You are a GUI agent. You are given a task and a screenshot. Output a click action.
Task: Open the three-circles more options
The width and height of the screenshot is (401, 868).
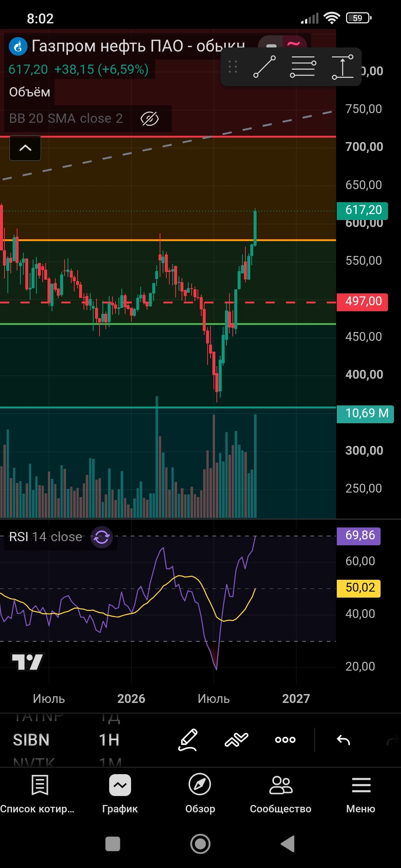285,740
